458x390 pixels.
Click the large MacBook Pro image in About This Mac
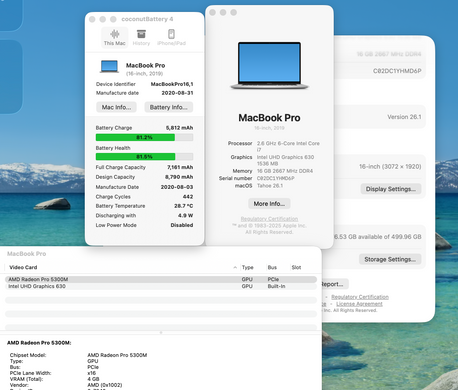coord(269,66)
